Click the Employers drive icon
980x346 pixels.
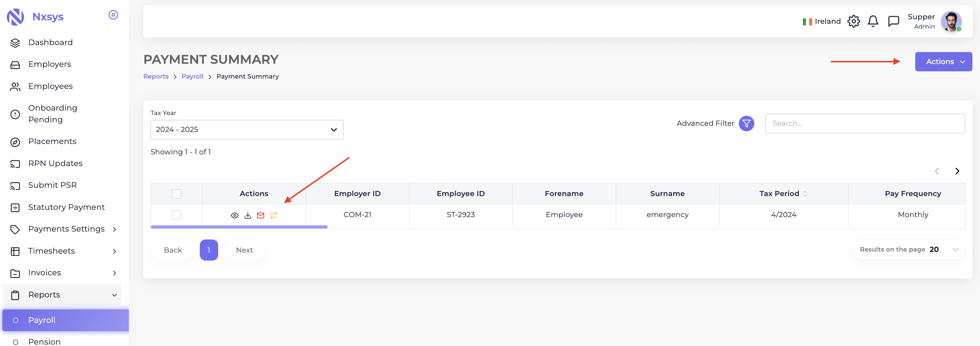click(15, 65)
